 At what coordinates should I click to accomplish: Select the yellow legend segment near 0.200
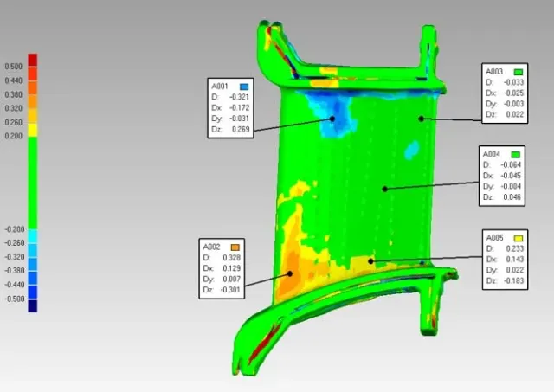[x=33, y=130]
